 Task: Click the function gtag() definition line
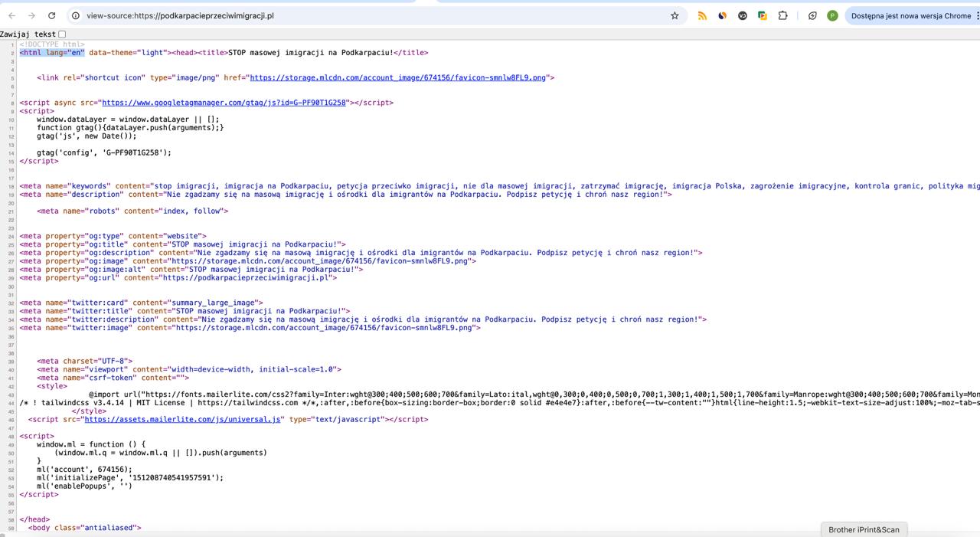pyautogui.click(x=130, y=128)
